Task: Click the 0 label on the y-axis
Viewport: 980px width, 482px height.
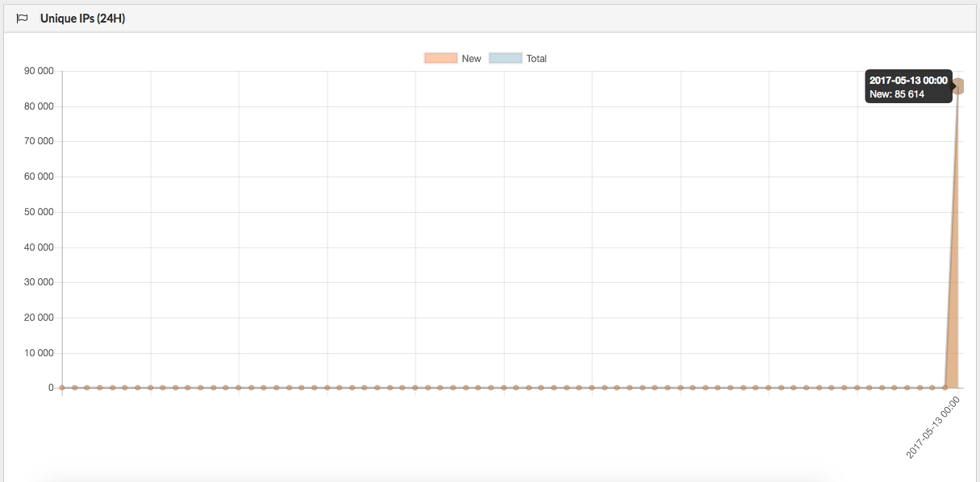Action: [x=50, y=388]
